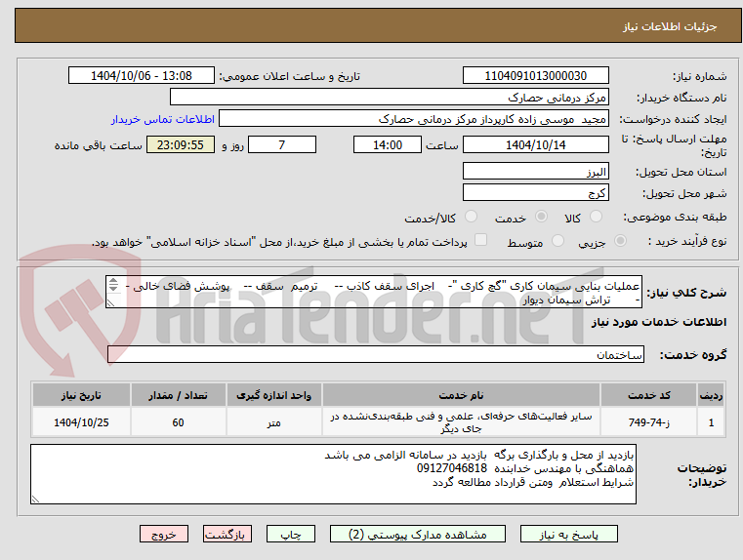Viewport: 743px width, 560px height.
Task: Toggle the اسناد خزانه اسلامی payment checkbox
Action: click(480, 240)
